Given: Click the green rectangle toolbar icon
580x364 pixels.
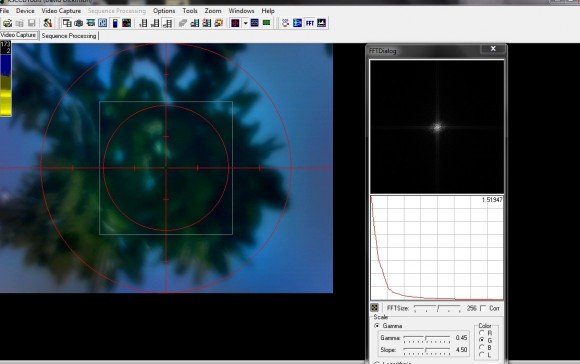Looking at the screenshot, I should (x=266, y=23).
